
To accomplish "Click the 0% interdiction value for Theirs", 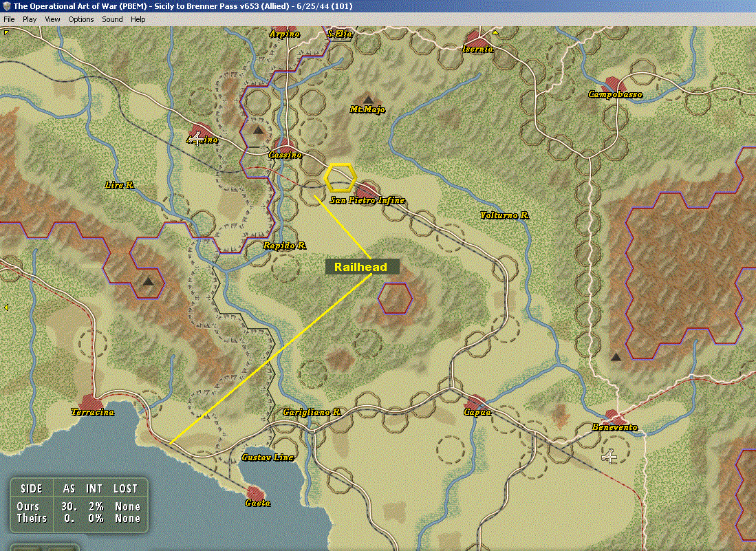I will point(96,518).
